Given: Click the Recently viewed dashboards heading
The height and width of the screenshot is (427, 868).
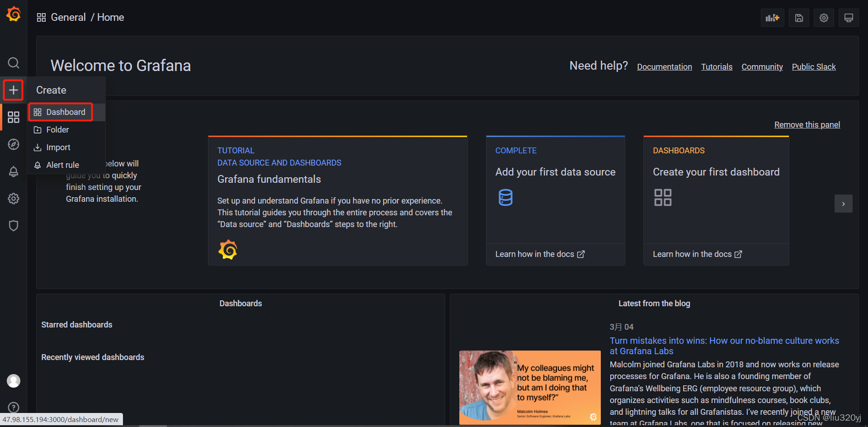Looking at the screenshot, I should [x=93, y=357].
